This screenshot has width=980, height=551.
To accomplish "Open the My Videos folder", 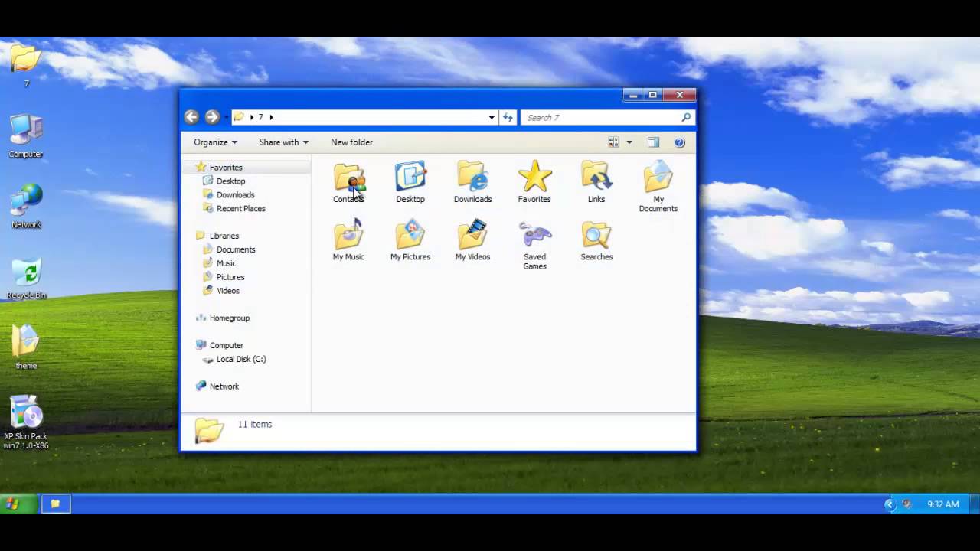I will (472, 240).
